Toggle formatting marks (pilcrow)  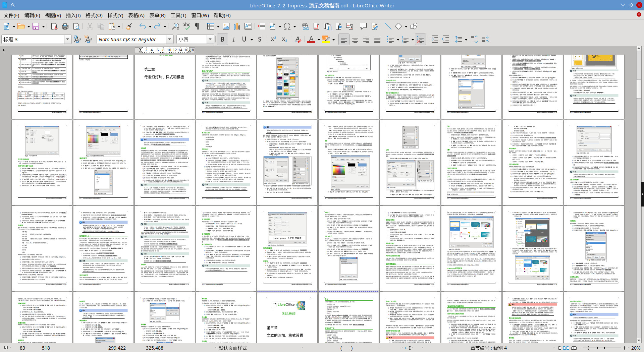click(198, 26)
